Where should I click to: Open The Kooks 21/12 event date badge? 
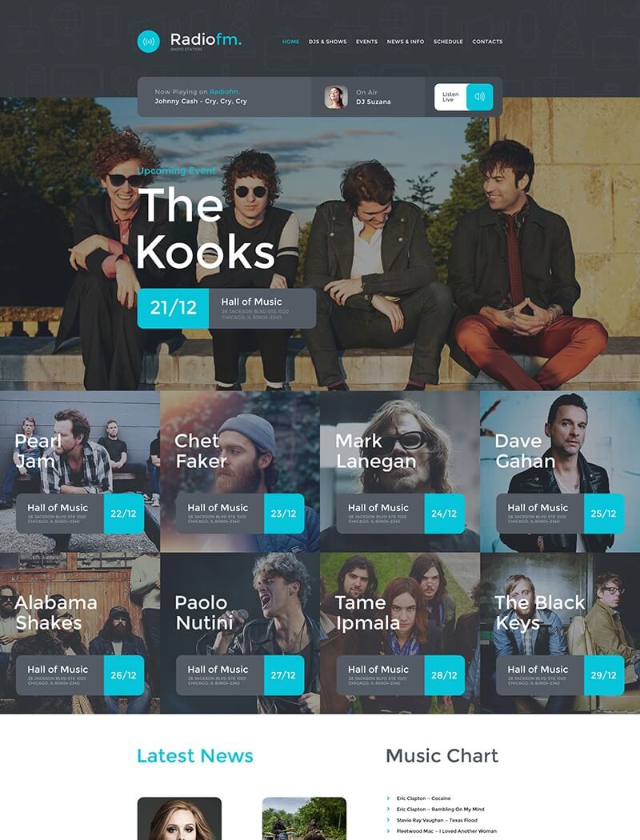(x=173, y=308)
